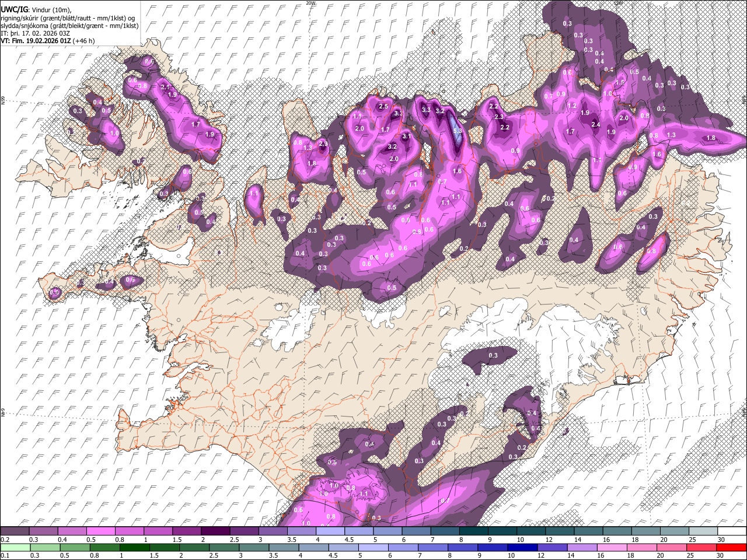The image size is (747, 560).
Task: Click the '20W' longitude label at the top
Action: [x=310, y=3]
